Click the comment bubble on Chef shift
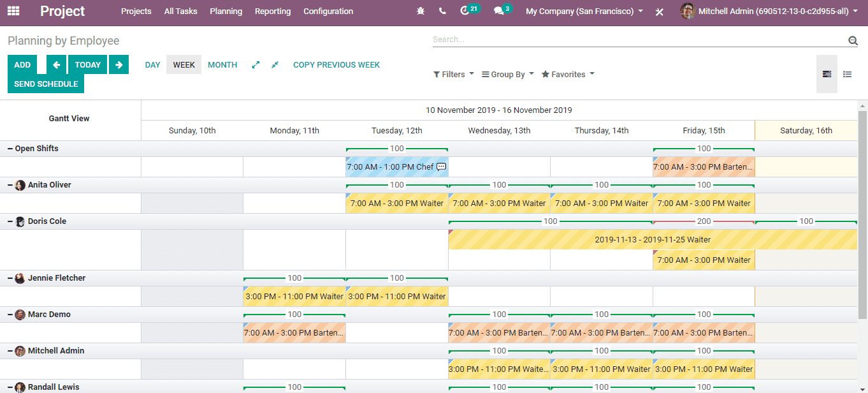The height and width of the screenshot is (393, 868). [441, 167]
